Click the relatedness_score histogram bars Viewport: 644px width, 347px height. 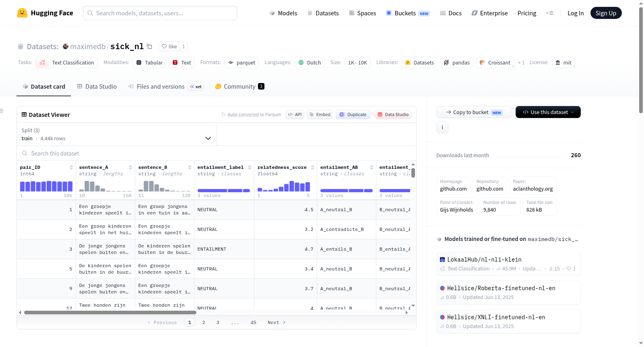[x=284, y=186]
